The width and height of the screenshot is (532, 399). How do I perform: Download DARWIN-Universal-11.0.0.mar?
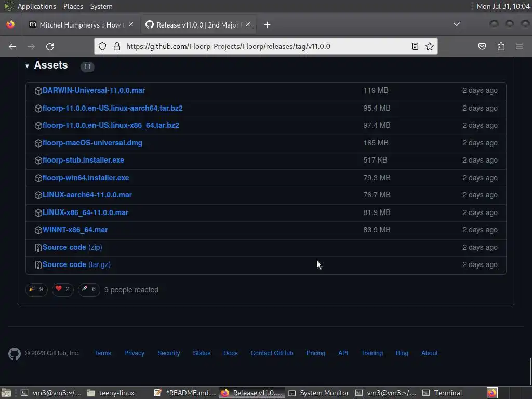[x=94, y=90]
